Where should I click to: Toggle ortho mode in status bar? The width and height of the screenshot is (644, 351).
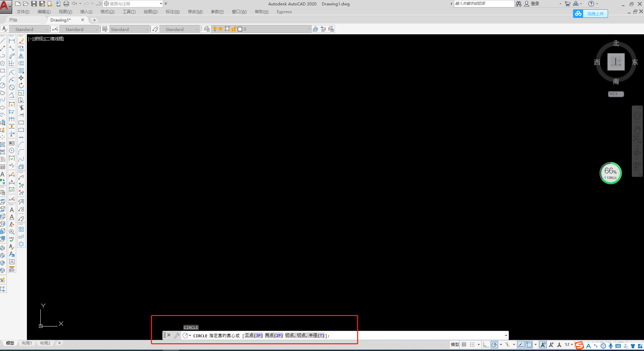coord(486,345)
